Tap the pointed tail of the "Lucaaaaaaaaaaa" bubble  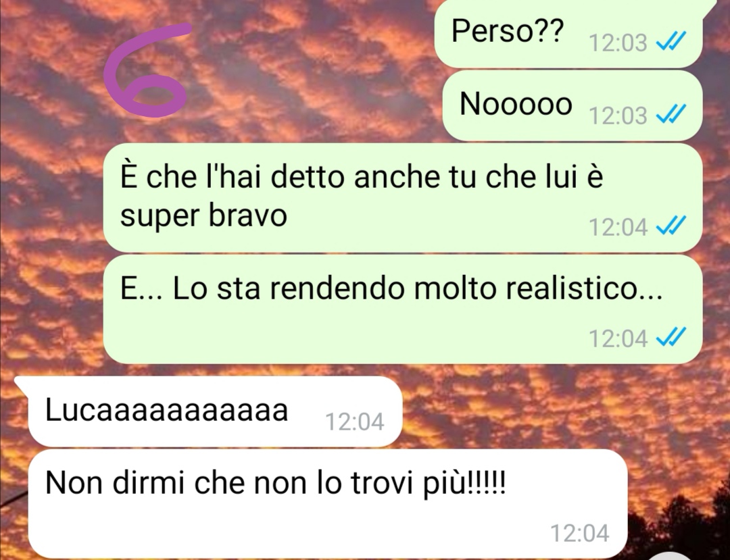22,383
